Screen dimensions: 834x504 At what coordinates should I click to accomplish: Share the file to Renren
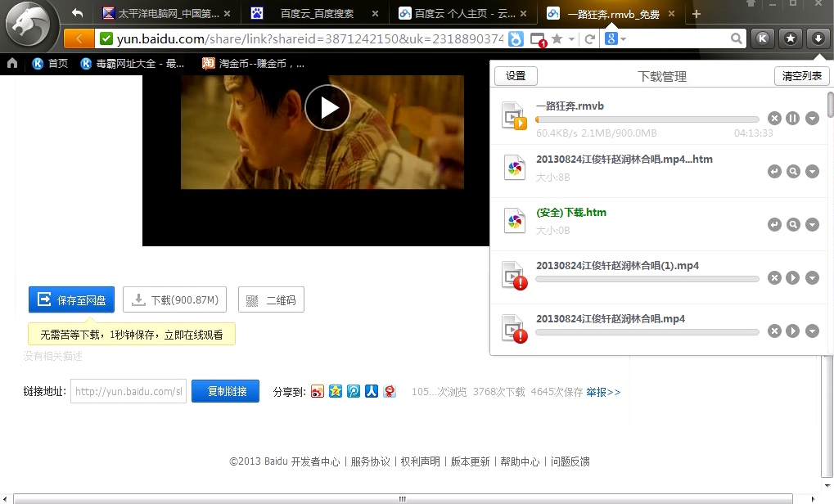coord(372,391)
